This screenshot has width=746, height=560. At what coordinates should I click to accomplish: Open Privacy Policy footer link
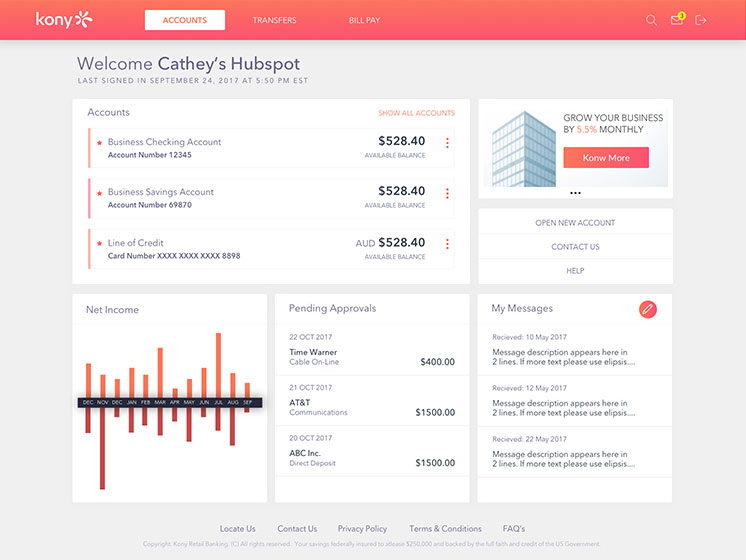(363, 529)
